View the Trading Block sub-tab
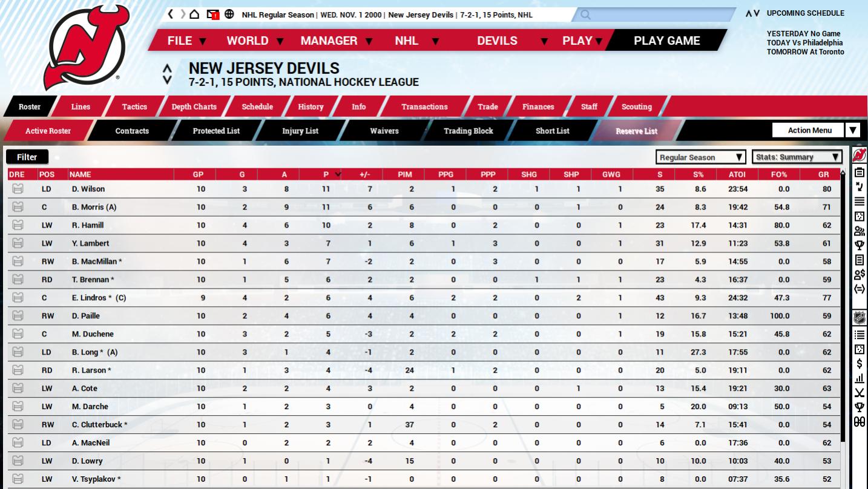Image resolution: width=868 pixels, height=489 pixels. (x=469, y=131)
